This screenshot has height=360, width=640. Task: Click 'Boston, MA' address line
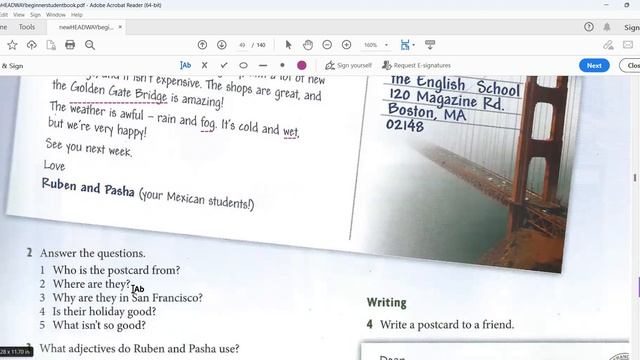[427, 112]
